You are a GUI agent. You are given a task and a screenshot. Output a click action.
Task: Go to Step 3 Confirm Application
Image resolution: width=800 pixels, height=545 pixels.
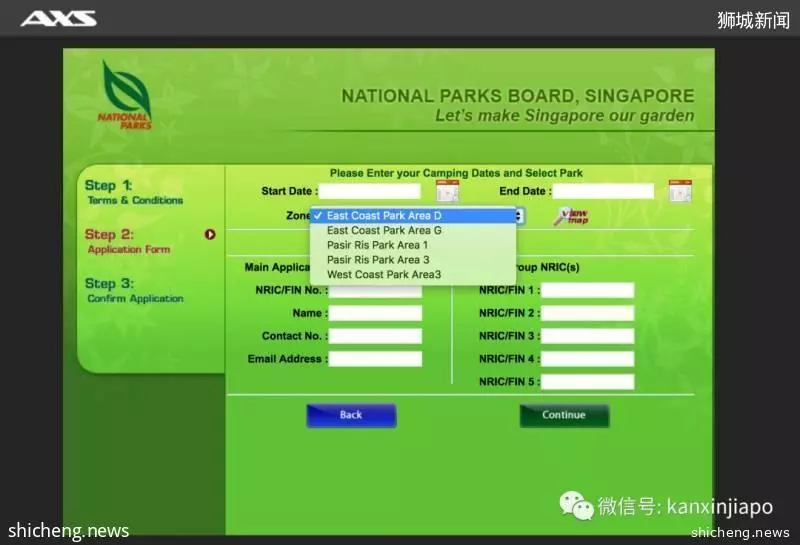point(135,290)
